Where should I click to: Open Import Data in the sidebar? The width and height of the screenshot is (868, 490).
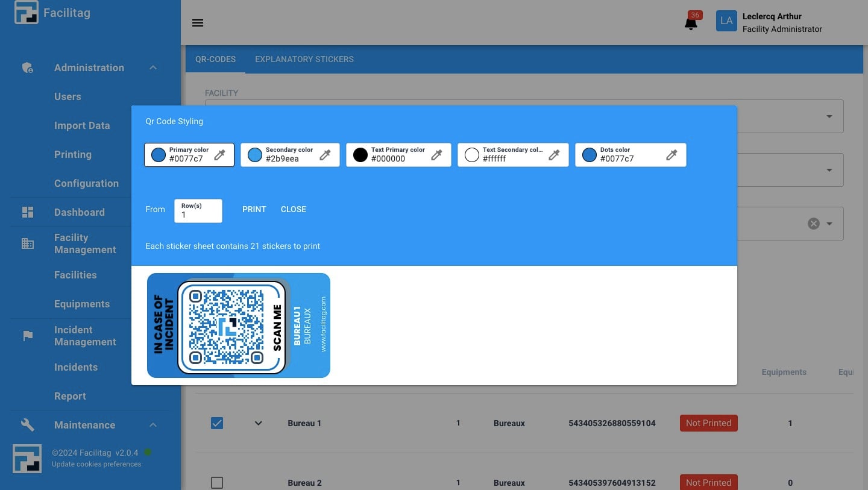coord(82,125)
